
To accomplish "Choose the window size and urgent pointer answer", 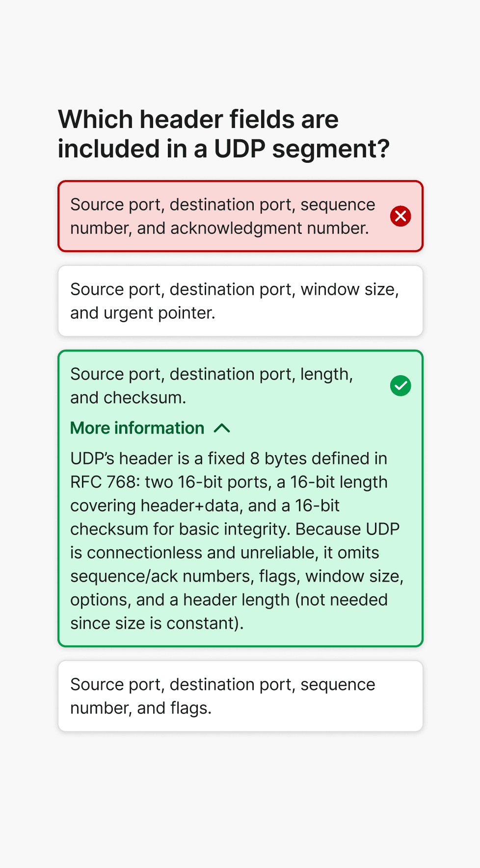I will pyautogui.click(x=240, y=301).
